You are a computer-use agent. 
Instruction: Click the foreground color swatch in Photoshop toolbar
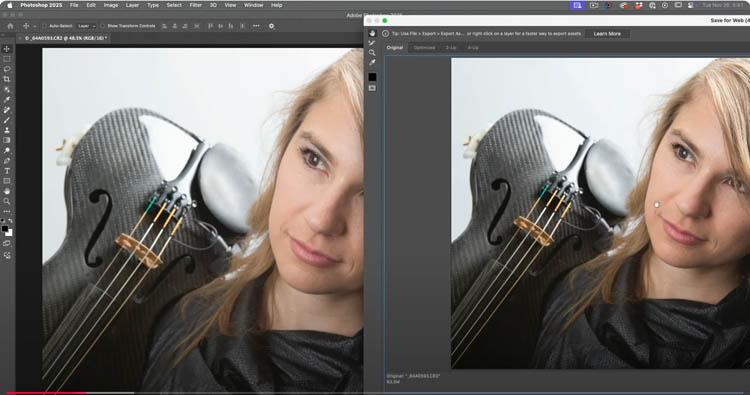[x=5, y=229]
